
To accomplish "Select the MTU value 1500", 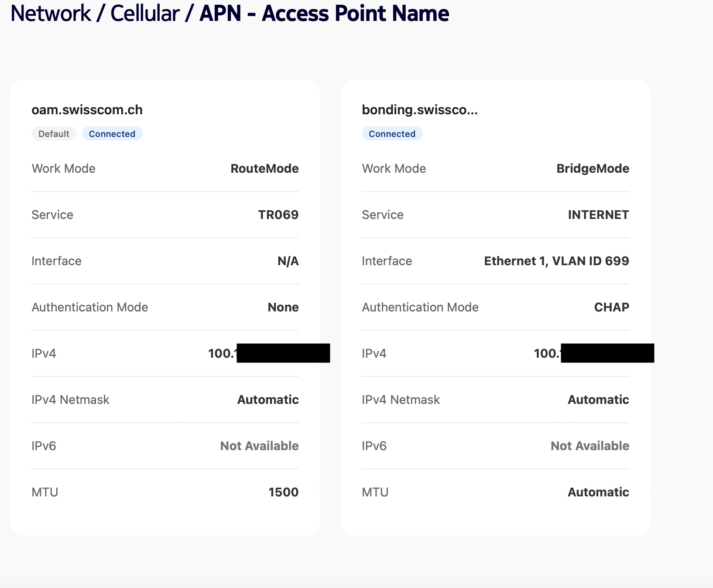I will point(283,492).
